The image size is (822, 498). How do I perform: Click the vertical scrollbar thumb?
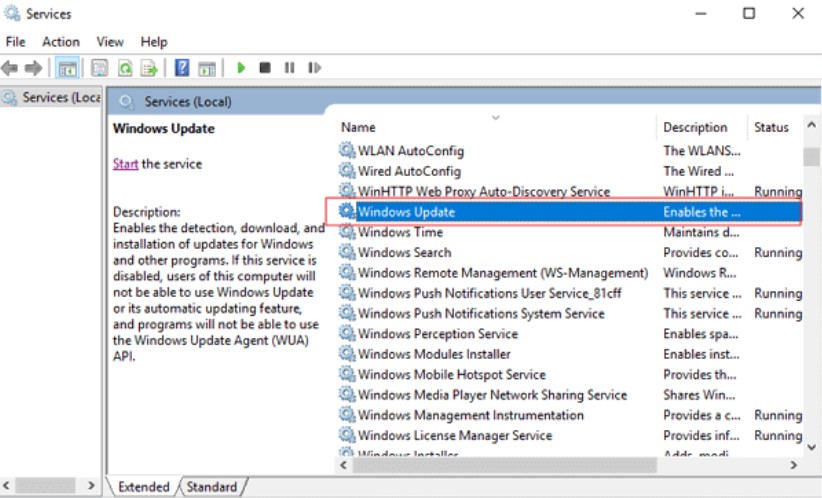[812, 157]
